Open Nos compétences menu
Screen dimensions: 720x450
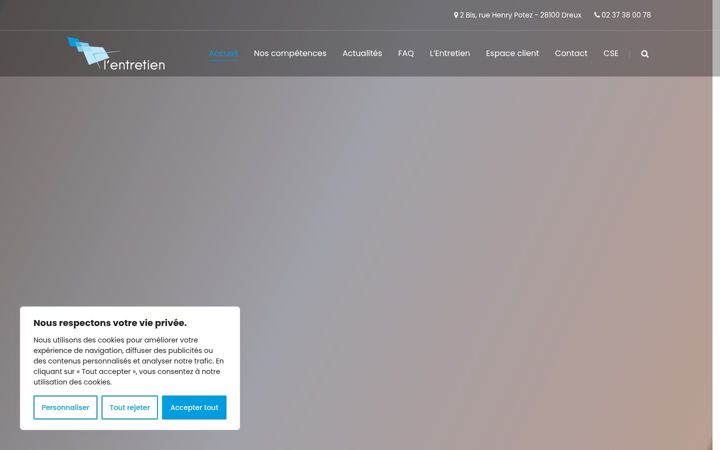(x=290, y=53)
